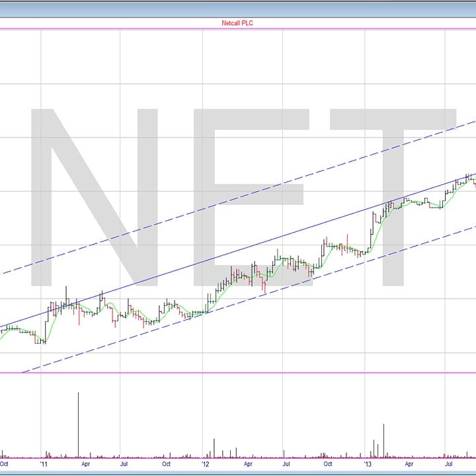Image resolution: width=476 pixels, height=476 pixels.
Task: Click the Jul label following '13
Action: point(449,464)
